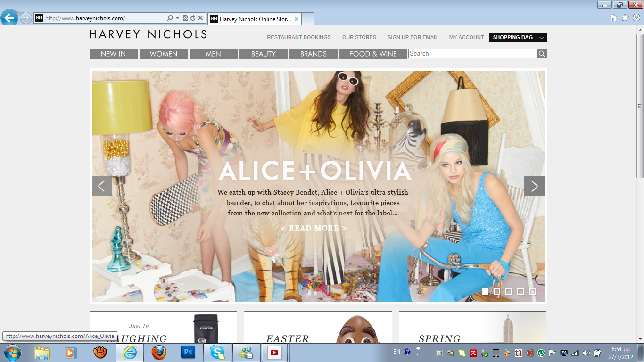Click the browser forward arrow button

[x=25, y=18]
